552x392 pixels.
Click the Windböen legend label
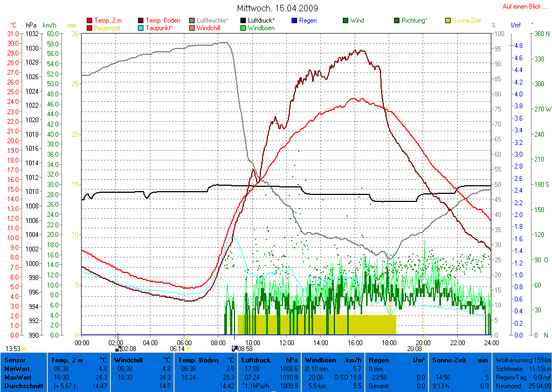[x=261, y=27]
